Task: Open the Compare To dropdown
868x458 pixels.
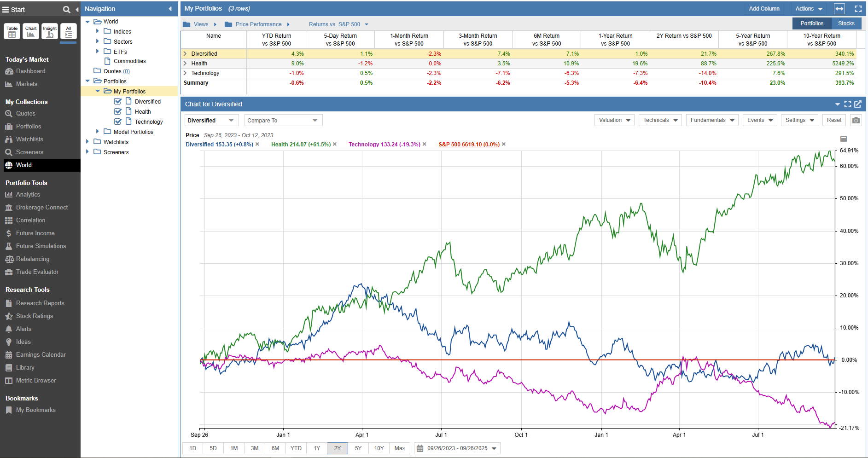Action: 283,121
